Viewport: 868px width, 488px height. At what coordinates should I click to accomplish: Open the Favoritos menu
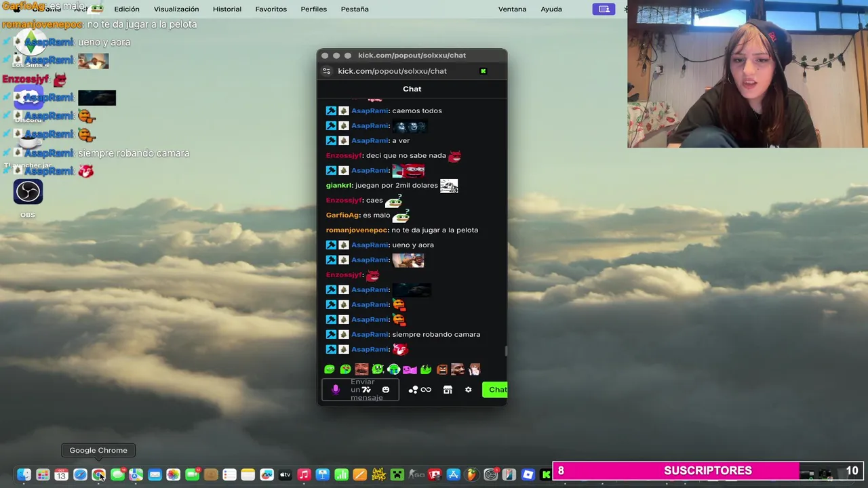(271, 9)
